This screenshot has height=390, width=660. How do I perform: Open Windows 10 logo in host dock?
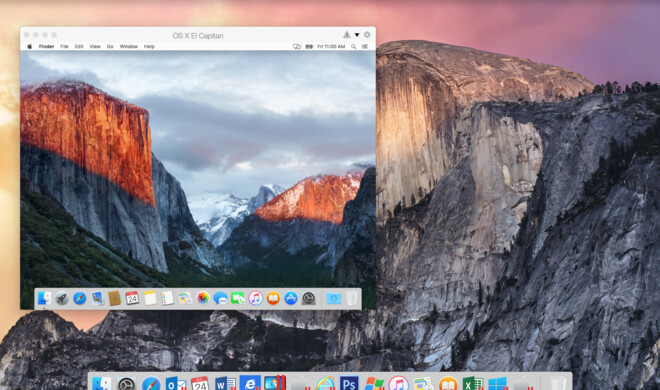(x=498, y=384)
